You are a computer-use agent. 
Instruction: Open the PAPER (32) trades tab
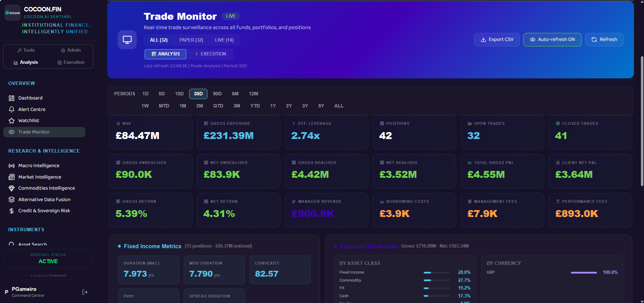tap(191, 40)
